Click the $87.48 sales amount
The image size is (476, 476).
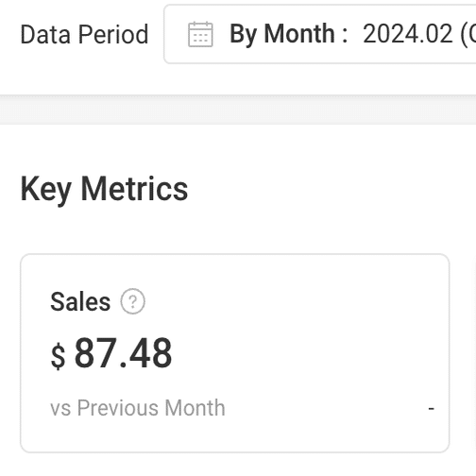pyautogui.click(x=111, y=353)
